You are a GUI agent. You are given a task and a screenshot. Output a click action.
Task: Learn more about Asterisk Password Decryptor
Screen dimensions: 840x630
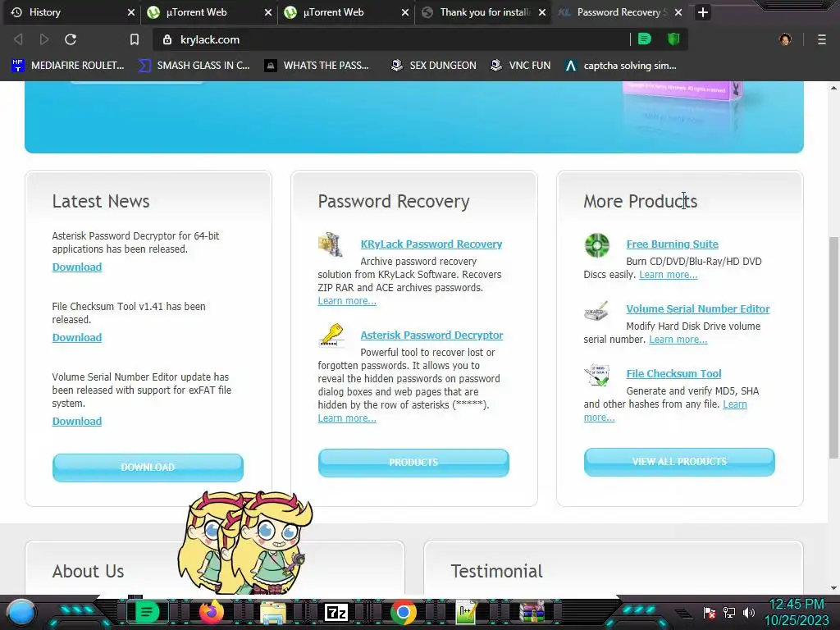(x=347, y=418)
